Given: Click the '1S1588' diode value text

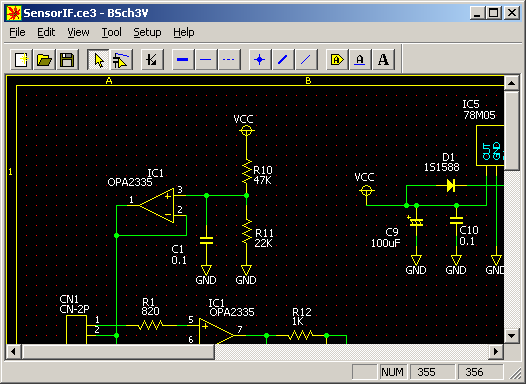Looking at the screenshot, I should pos(441,167).
